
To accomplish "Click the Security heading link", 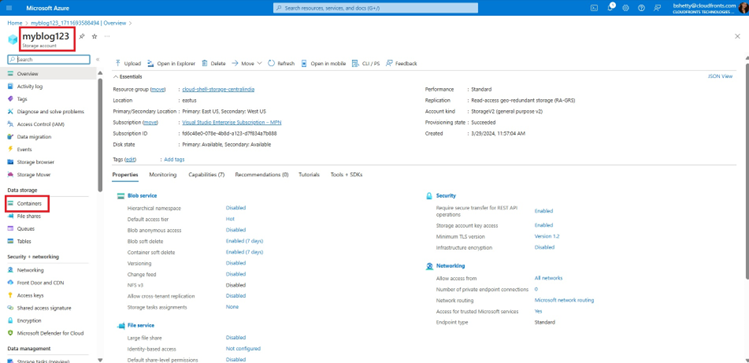I will coord(446,195).
